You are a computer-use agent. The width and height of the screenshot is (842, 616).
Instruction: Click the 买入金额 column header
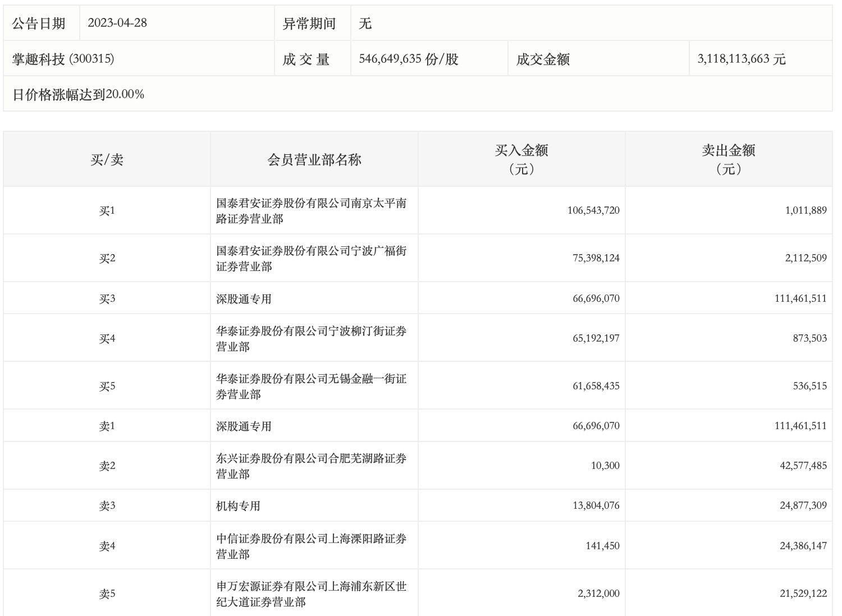pos(521,159)
